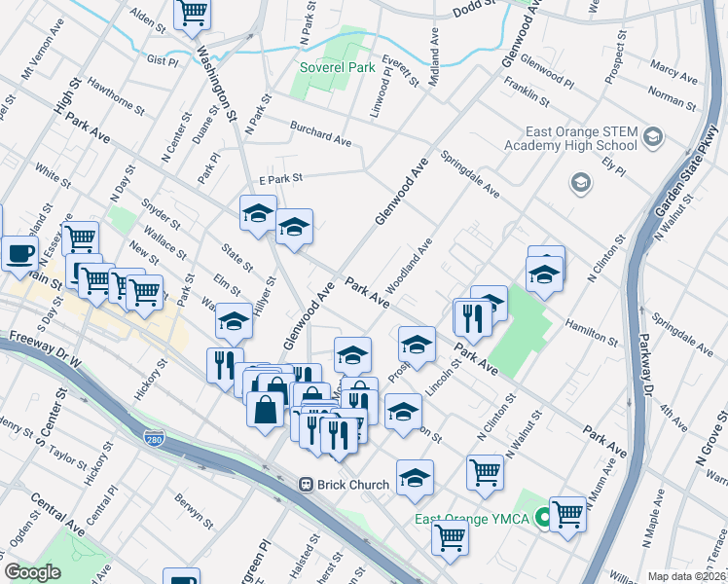Screen dimensions: 728x584
Task: Open the East Orange YMCA green pin
Action: [542, 517]
